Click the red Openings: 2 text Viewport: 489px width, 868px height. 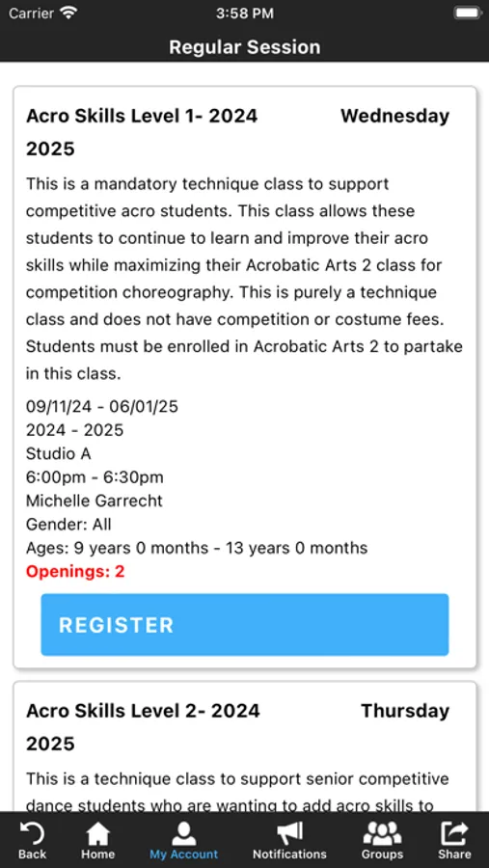point(75,572)
